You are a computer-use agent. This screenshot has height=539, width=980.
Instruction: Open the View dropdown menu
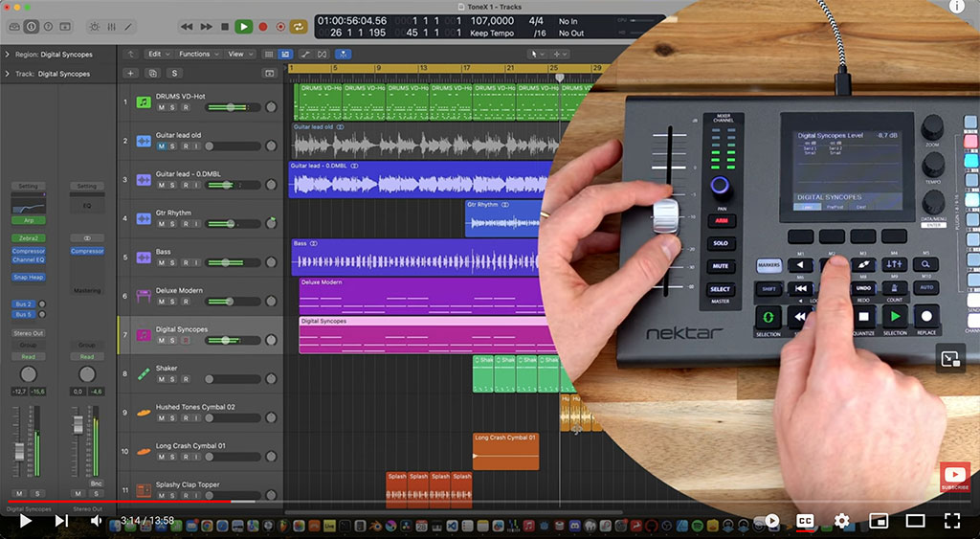click(x=239, y=55)
